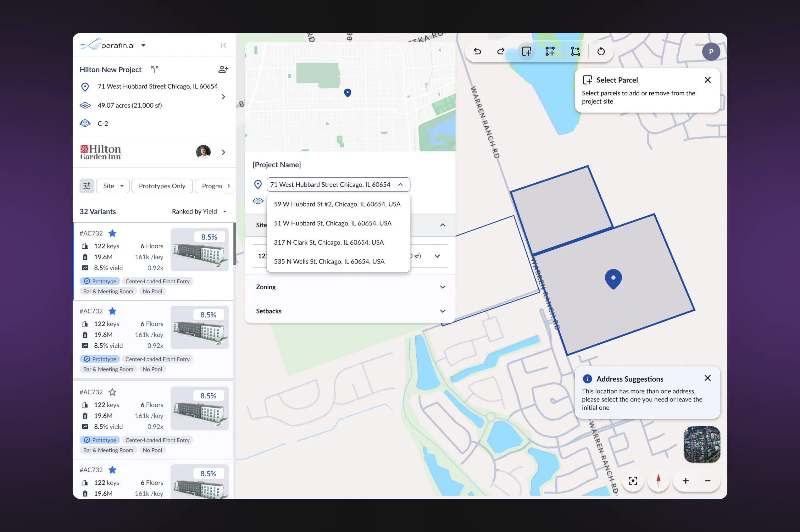The image size is (800, 532).
Task: Activate the Select Parcel tool icon
Action: coord(526,52)
